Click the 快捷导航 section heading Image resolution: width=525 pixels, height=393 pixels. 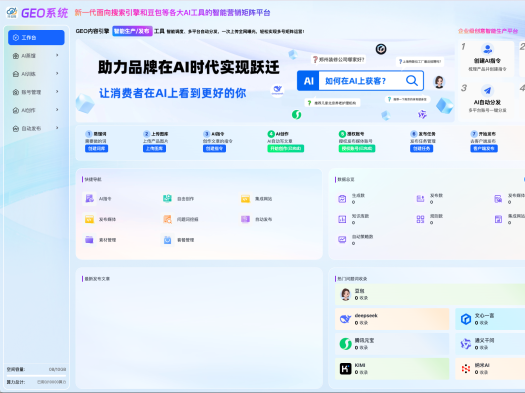(93, 179)
